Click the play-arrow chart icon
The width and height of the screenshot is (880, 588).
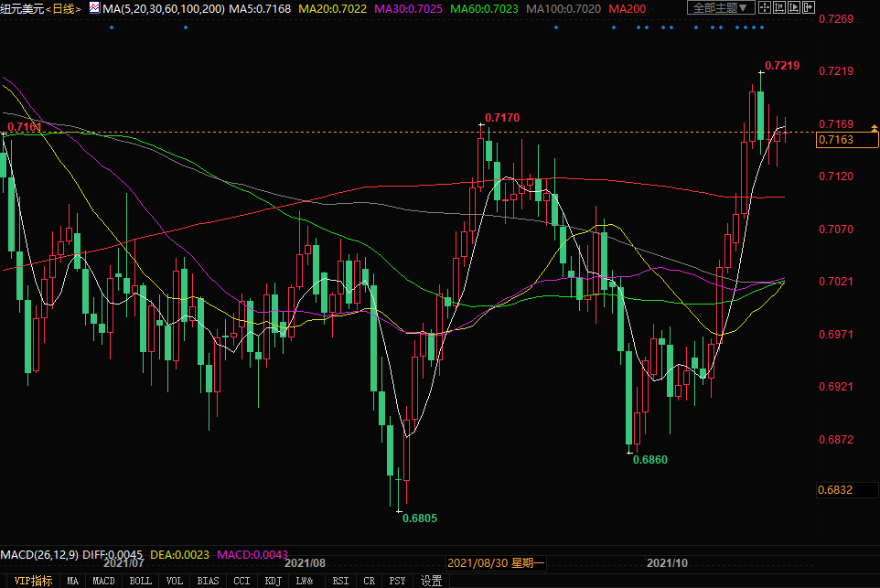tap(796, 8)
